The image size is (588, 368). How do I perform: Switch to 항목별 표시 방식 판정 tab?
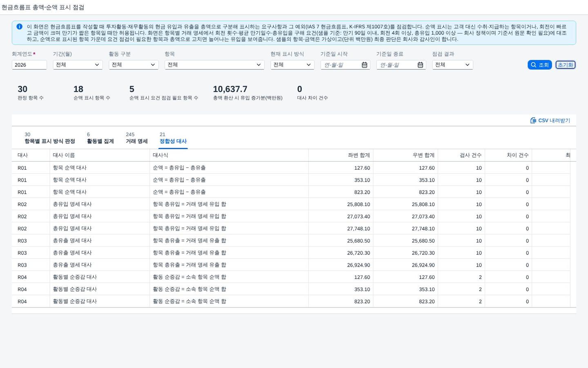coord(50,138)
